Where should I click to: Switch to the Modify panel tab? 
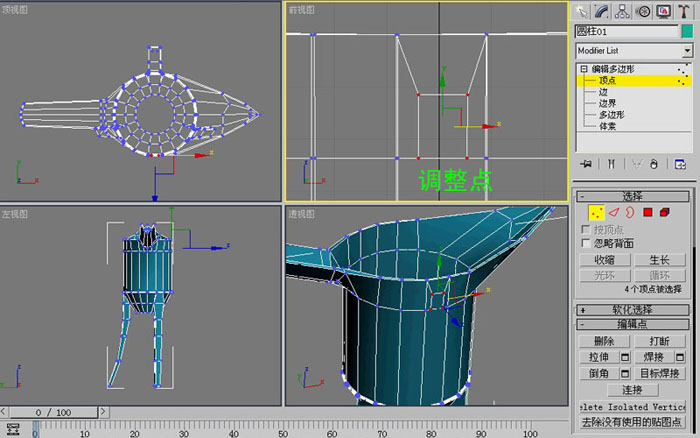click(602, 12)
